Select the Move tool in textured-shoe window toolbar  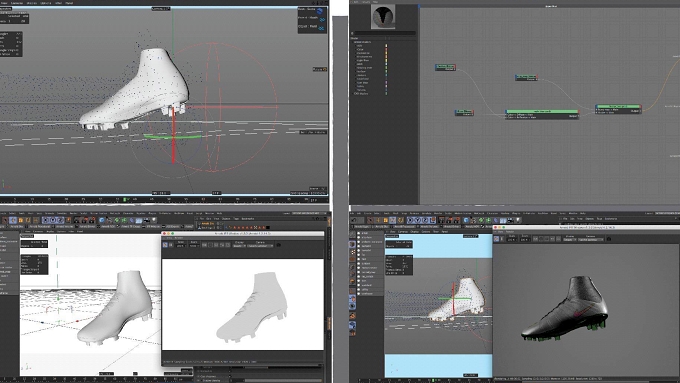click(x=378, y=220)
